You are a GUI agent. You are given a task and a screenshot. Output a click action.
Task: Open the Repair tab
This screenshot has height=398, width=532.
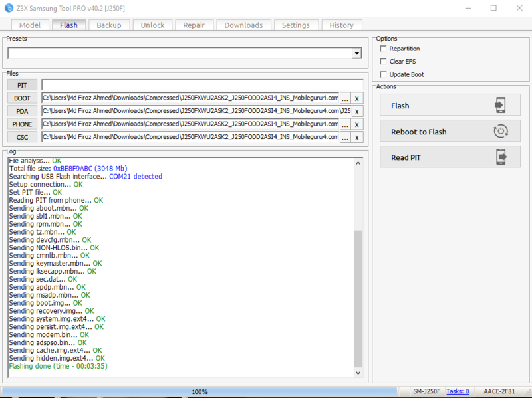point(194,25)
